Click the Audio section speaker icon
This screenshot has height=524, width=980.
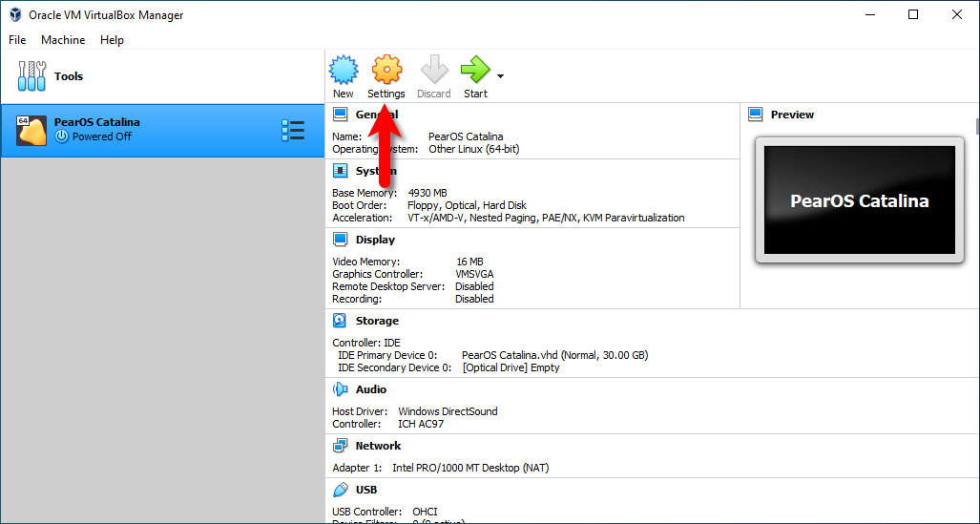340,389
